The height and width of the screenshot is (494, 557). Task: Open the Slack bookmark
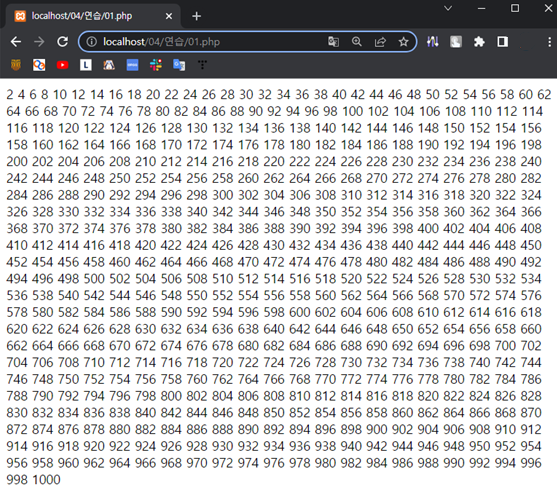tap(156, 65)
